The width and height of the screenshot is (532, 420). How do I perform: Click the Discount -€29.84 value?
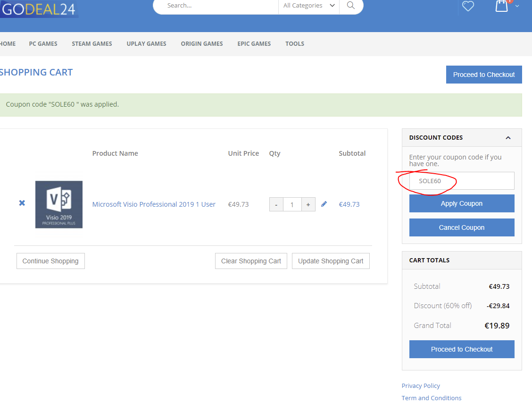pyautogui.click(x=498, y=306)
